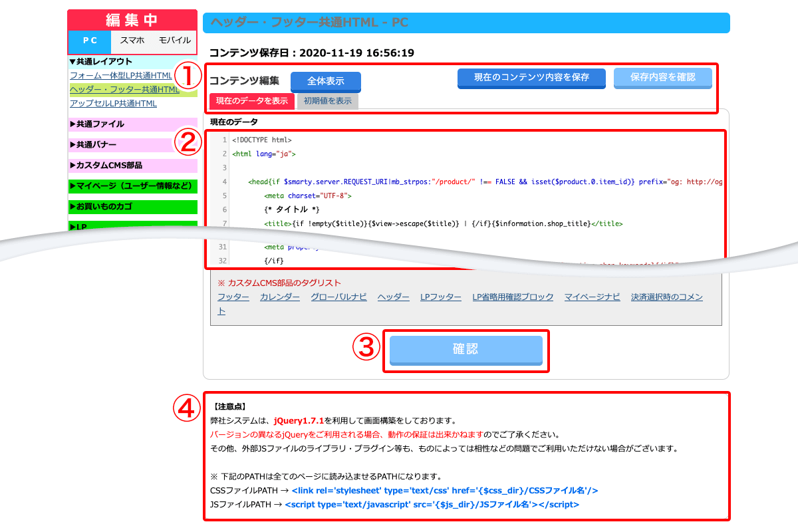Viewport: 798px width, 532px height.
Task: Click the <html lang="ja"> code line
Action: [264, 154]
